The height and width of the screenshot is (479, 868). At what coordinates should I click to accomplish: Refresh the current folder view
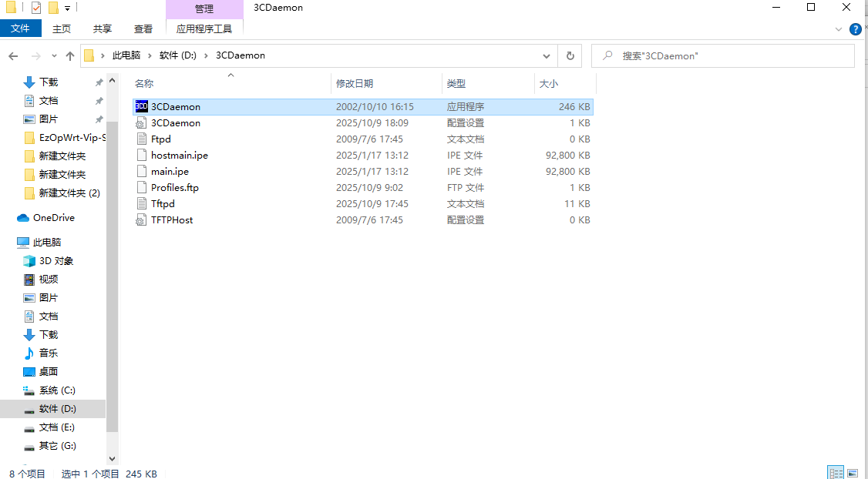(x=570, y=56)
